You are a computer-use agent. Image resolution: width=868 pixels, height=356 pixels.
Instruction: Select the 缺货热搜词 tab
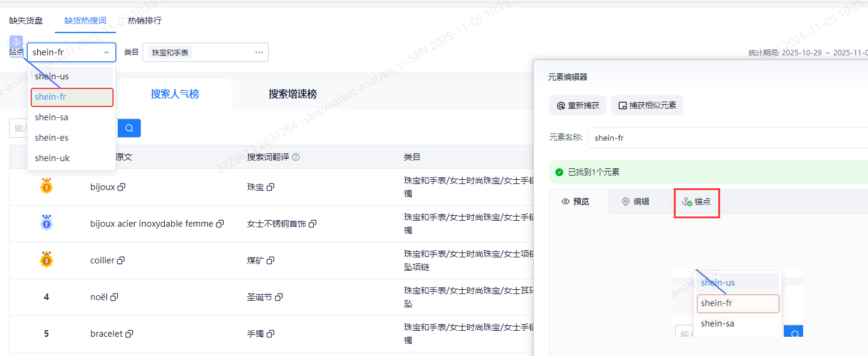tap(85, 20)
